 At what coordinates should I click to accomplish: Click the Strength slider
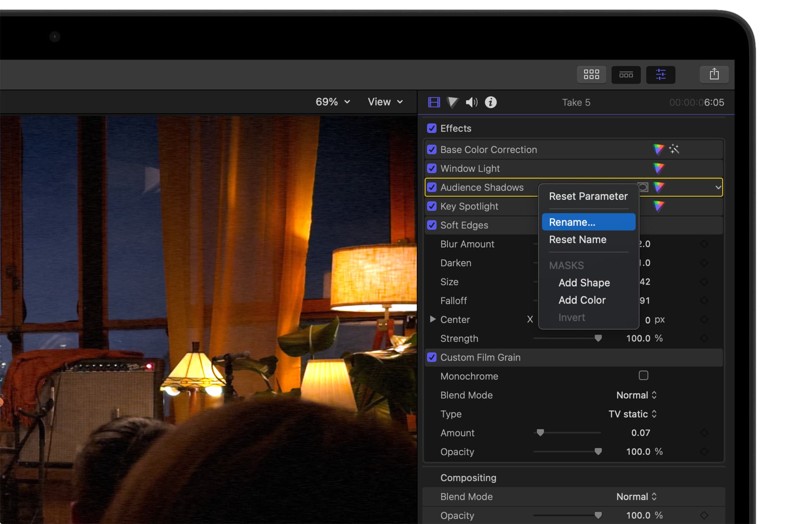coord(568,338)
